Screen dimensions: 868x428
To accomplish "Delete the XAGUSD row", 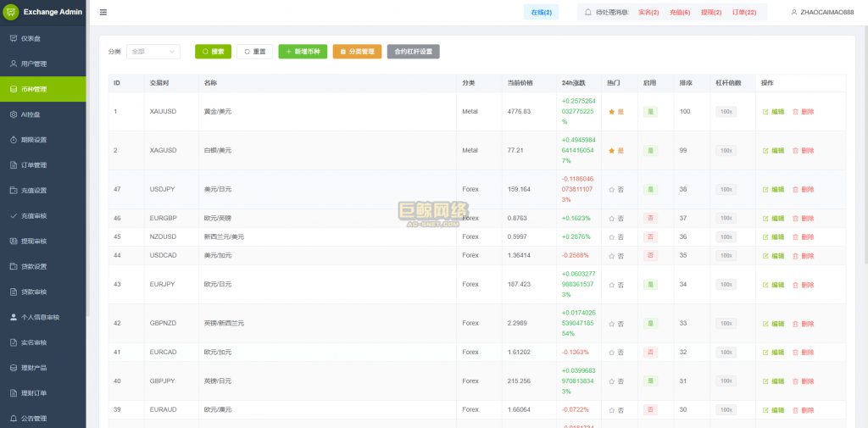I will pyautogui.click(x=804, y=151).
